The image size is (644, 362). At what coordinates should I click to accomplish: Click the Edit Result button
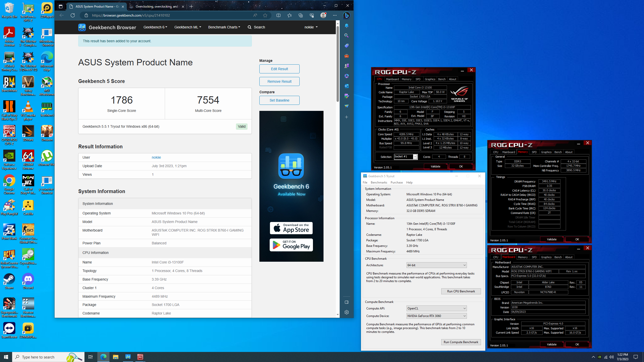click(x=279, y=69)
